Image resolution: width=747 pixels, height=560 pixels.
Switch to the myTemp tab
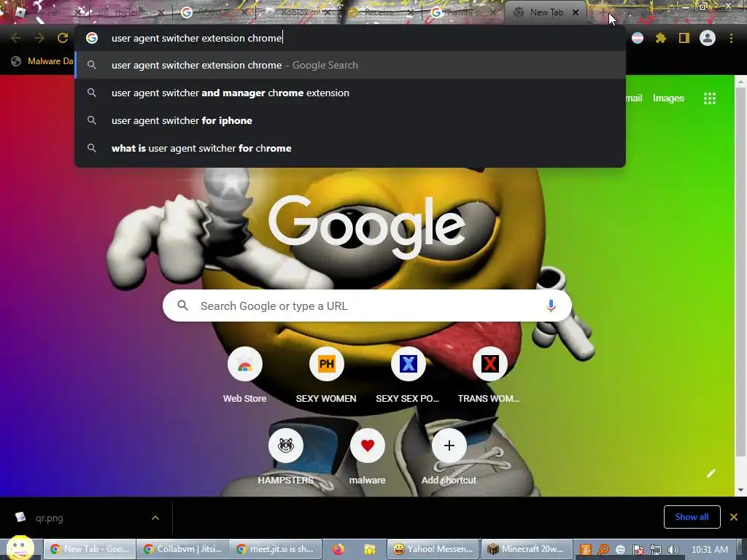pos(131,12)
